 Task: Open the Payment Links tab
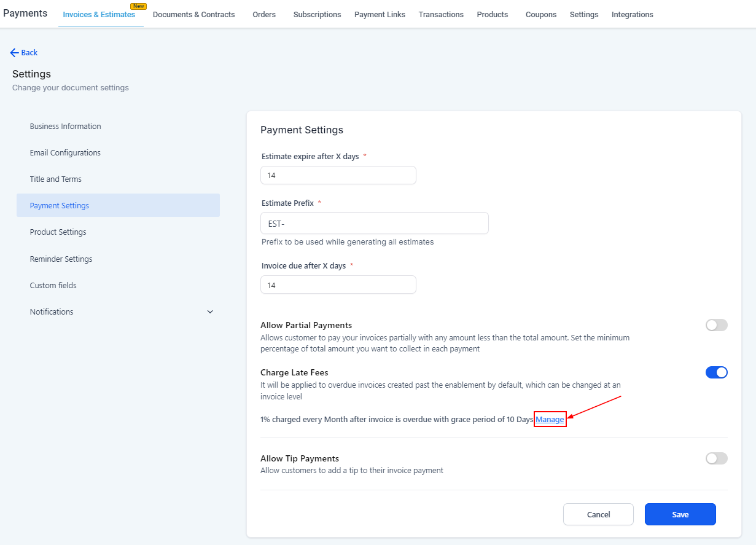[380, 15]
